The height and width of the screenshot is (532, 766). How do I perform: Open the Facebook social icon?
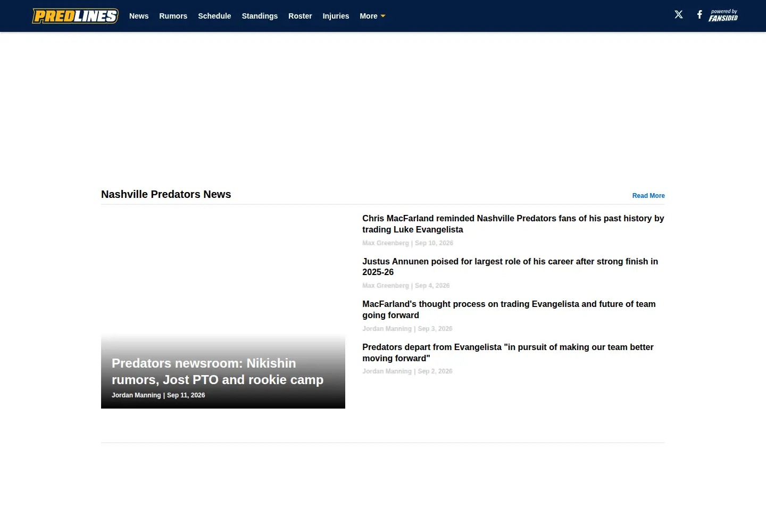click(700, 15)
